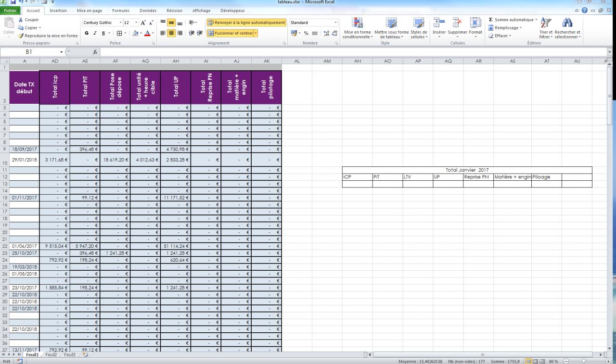
Task: Toggle Renvoyer à la ligne automatiquement
Action: coord(246,23)
